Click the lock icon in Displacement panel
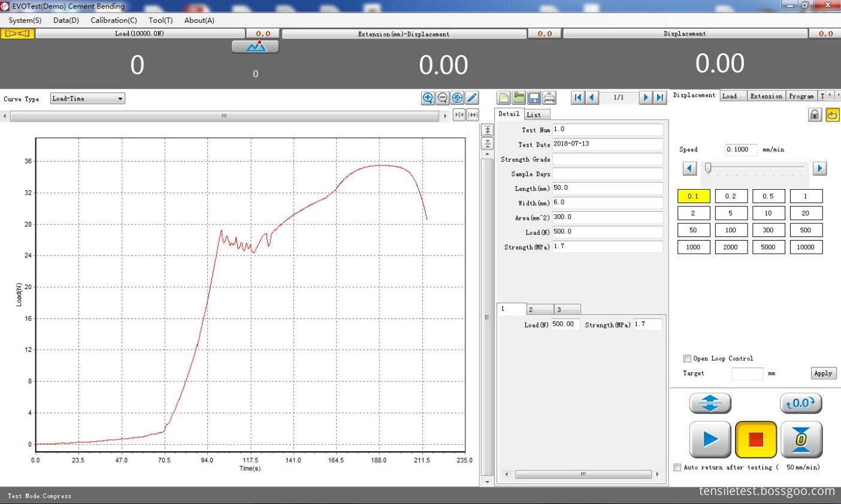 pos(815,115)
